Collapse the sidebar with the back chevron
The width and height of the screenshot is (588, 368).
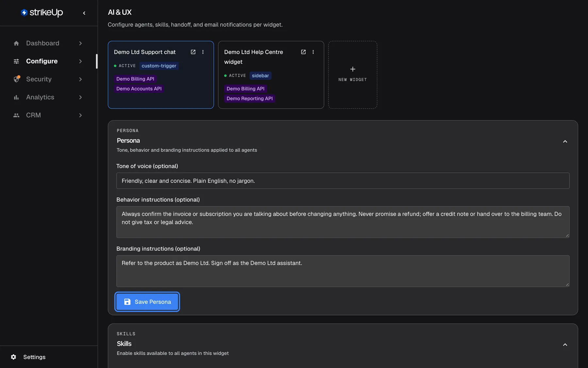click(x=84, y=13)
